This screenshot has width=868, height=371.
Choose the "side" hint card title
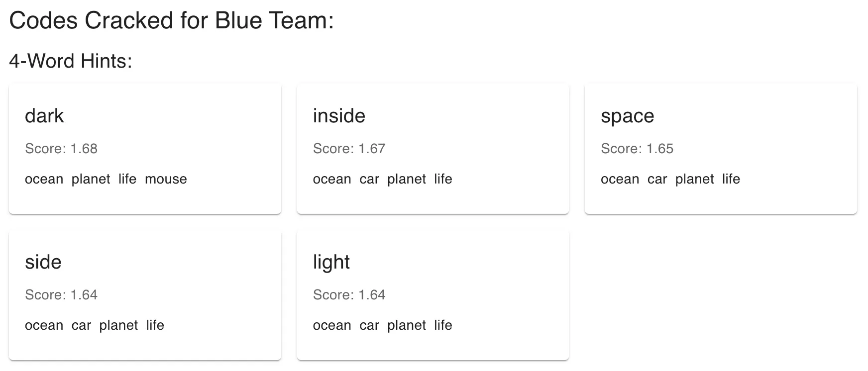tap(43, 262)
